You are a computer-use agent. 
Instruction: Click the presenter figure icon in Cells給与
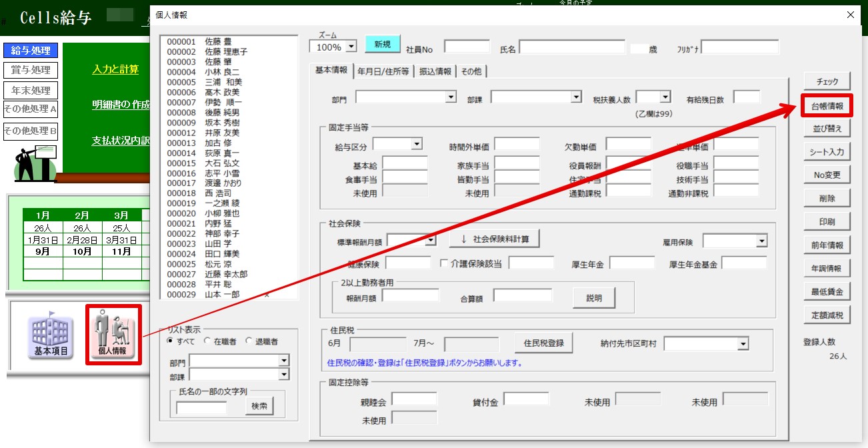(36, 164)
